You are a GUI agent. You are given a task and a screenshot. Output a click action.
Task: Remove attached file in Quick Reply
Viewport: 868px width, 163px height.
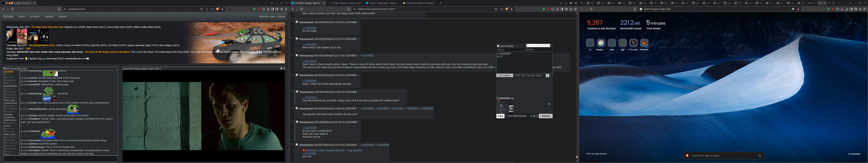pos(534,116)
